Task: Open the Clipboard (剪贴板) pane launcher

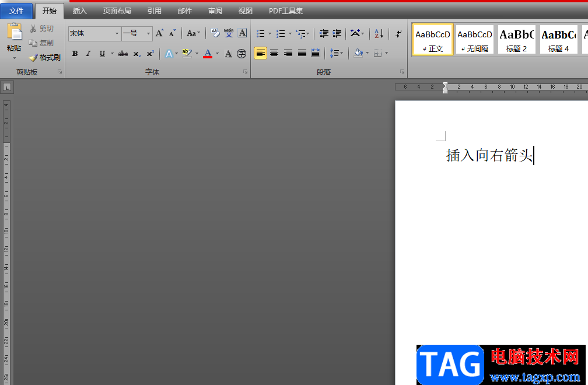Action: (x=60, y=72)
